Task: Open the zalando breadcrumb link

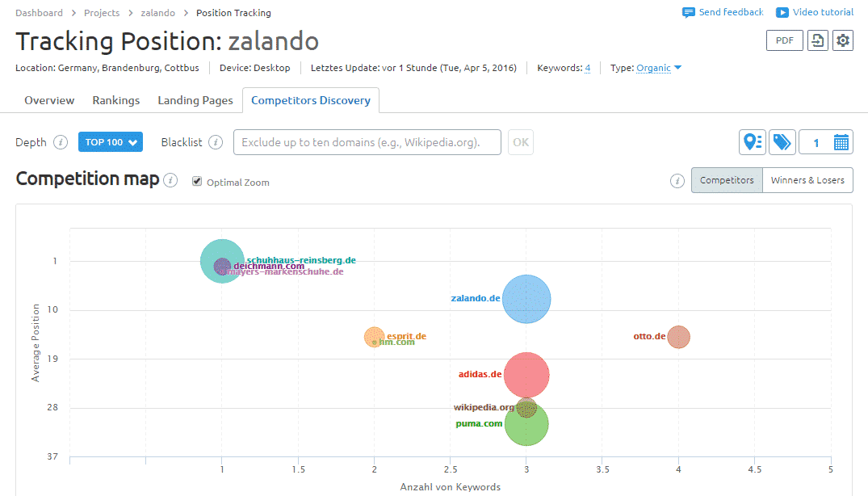Action: 157,13
